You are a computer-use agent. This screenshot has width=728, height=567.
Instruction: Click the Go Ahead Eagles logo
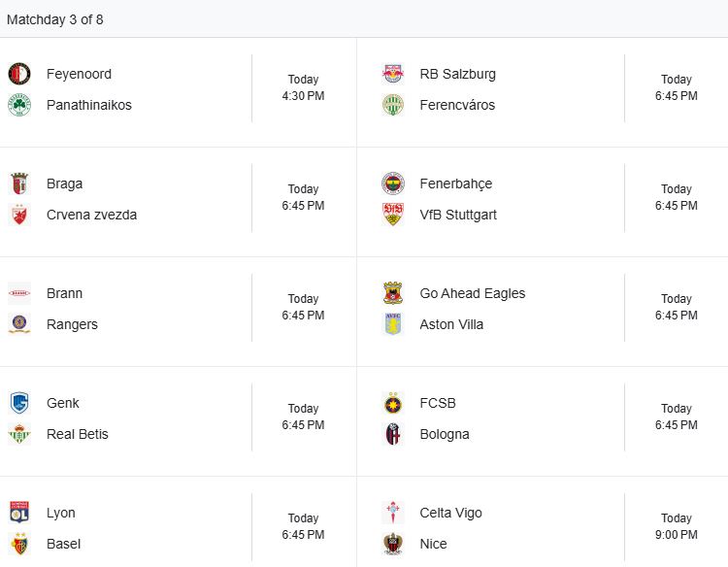393,293
